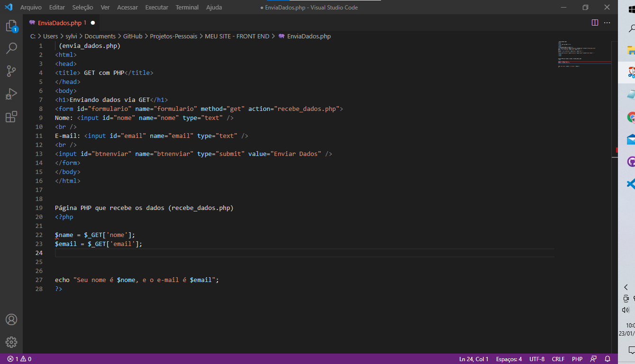
Task: Click the $email assignment on line 23
Action: tap(99, 244)
